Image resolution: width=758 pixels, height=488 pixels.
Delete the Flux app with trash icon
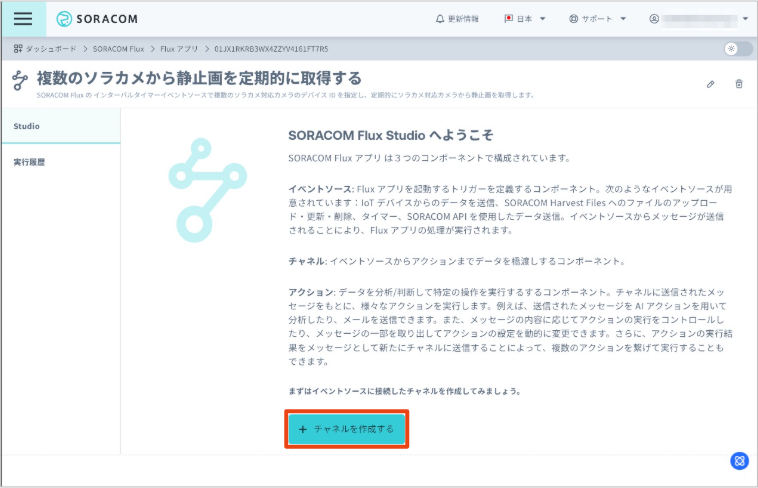pyautogui.click(x=739, y=84)
